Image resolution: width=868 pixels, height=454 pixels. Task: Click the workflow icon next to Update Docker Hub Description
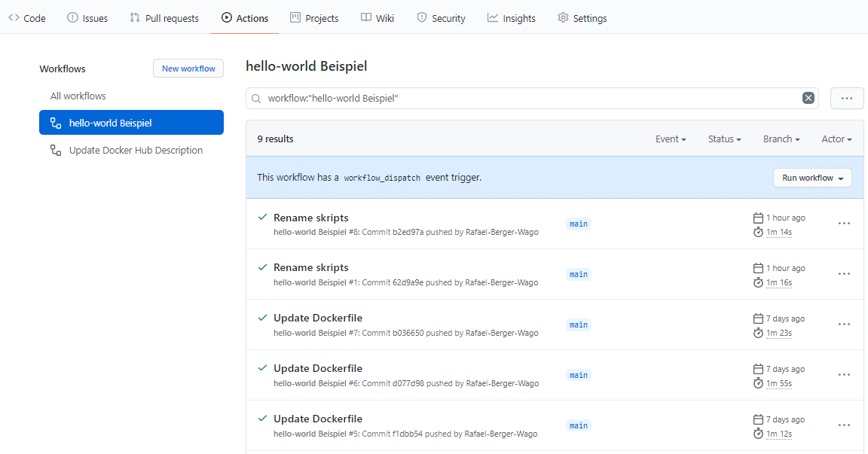coord(56,151)
